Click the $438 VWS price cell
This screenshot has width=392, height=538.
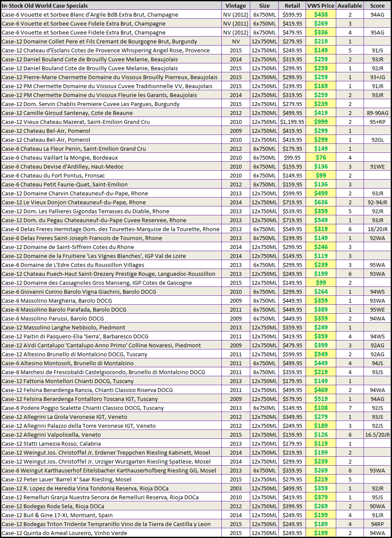(x=321, y=15)
